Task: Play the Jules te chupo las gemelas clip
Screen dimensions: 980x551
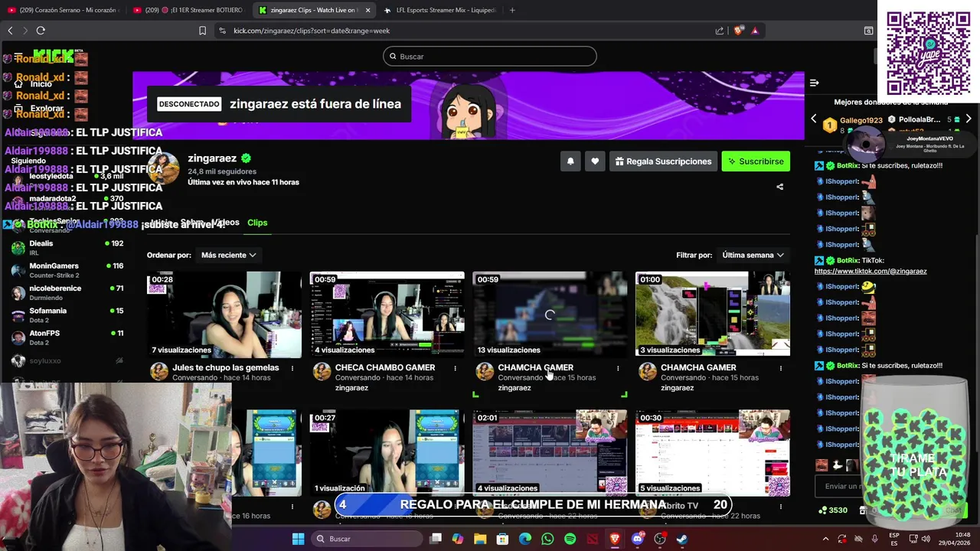Action: pyautogui.click(x=224, y=315)
